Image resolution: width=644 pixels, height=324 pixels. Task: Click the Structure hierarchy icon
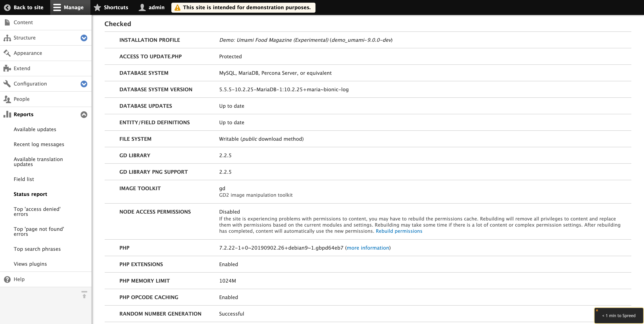pyautogui.click(x=7, y=38)
